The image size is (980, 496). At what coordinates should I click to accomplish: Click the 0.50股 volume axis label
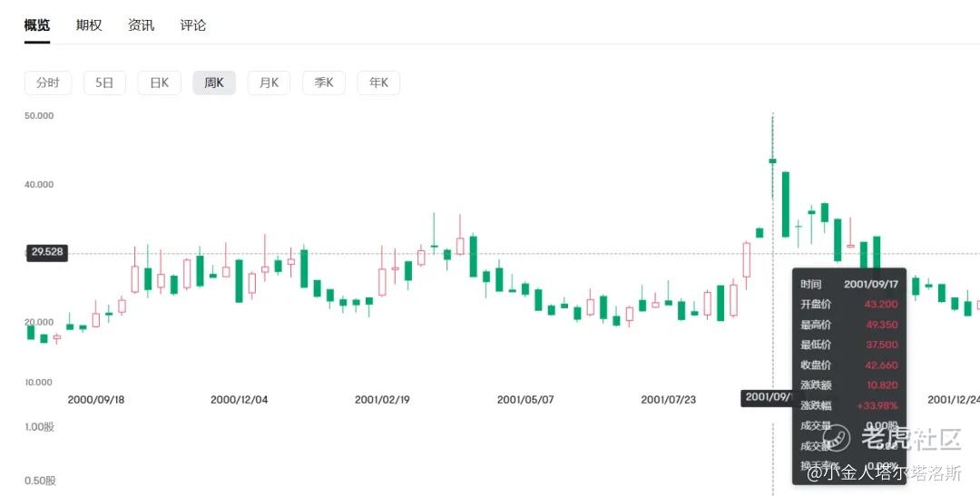click(x=40, y=481)
